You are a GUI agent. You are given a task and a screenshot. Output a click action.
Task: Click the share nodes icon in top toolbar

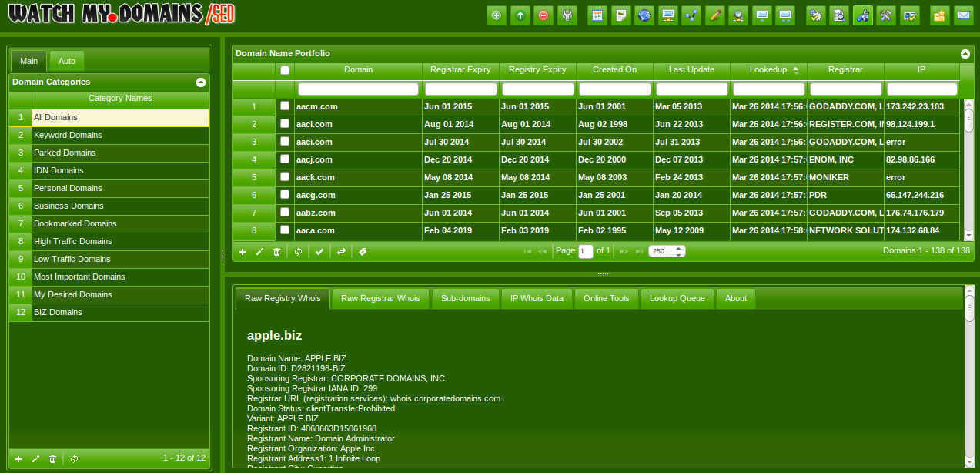pyautogui.click(x=691, y=15)
